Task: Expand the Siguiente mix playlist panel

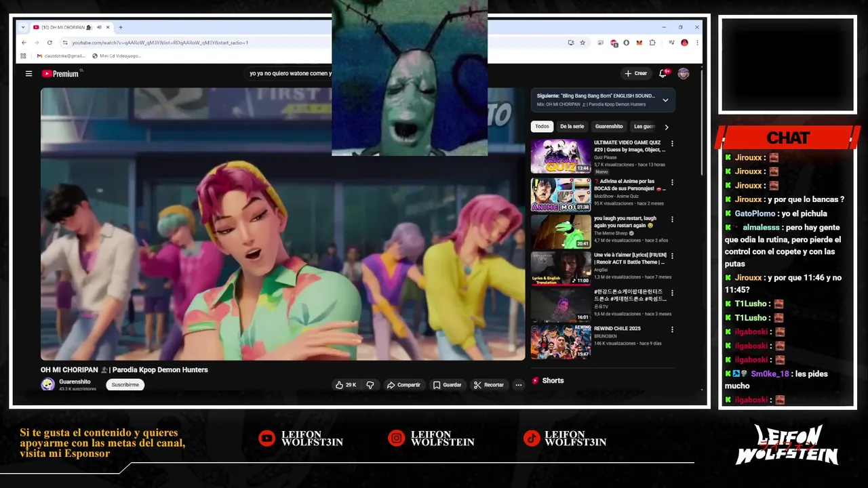Action: [665, 100]
